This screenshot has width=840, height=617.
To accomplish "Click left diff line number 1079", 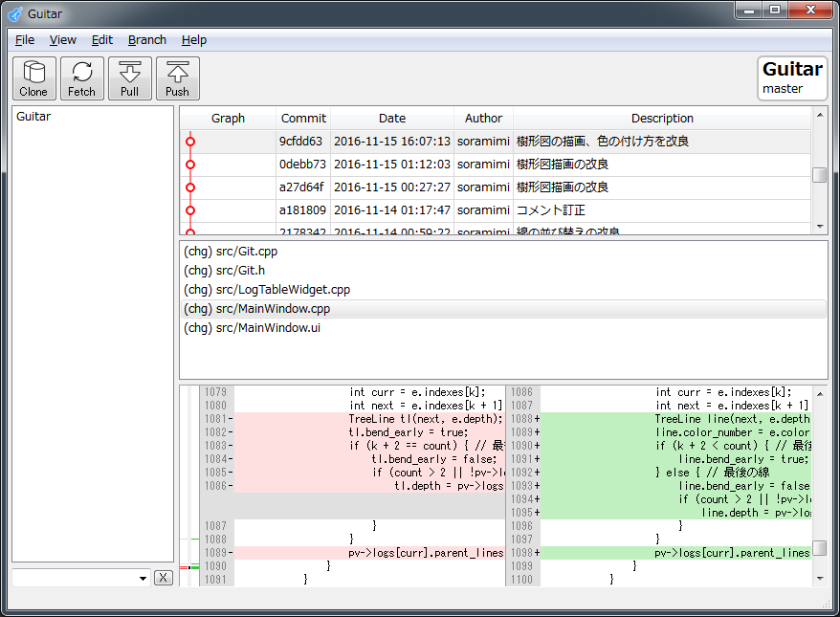I will (x=215, y=392).
